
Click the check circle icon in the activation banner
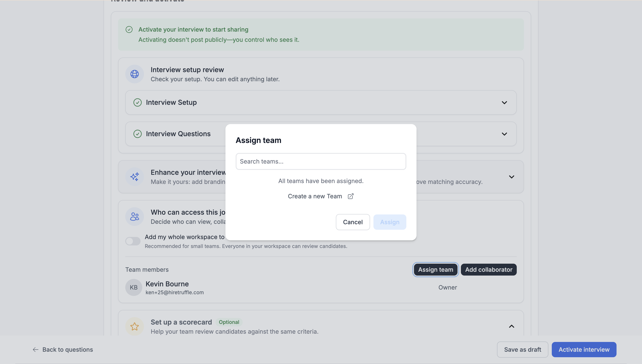click(x=129, y=29)
